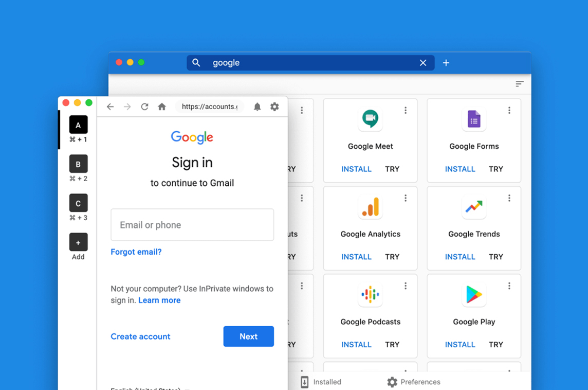This screenshot has height=390, width=588.
Task: Clear the google search query
Action: tap(422, 63)
